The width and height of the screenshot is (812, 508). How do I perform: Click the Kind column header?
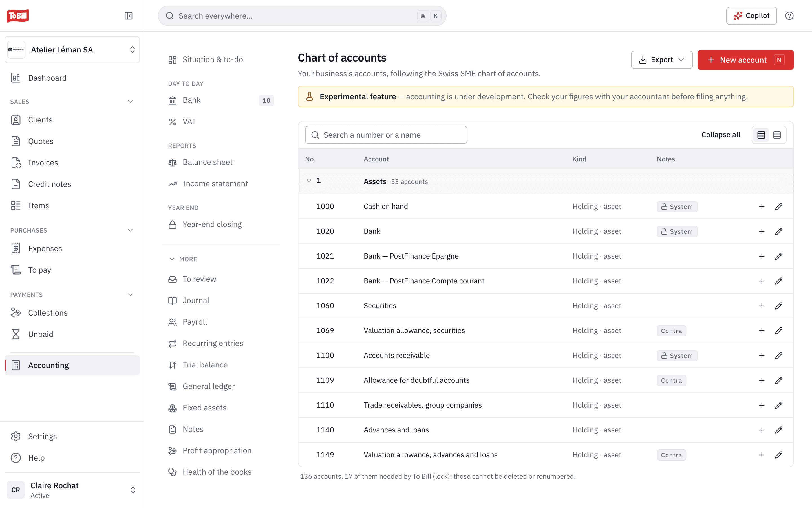(x=579, y=159)
